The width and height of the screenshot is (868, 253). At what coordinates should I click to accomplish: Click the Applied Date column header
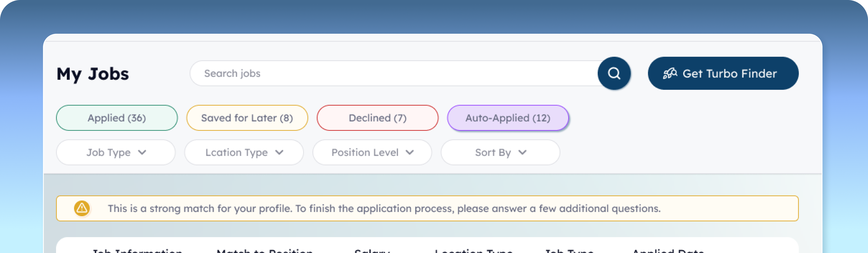pyautogui.click(x=668, y=250)
